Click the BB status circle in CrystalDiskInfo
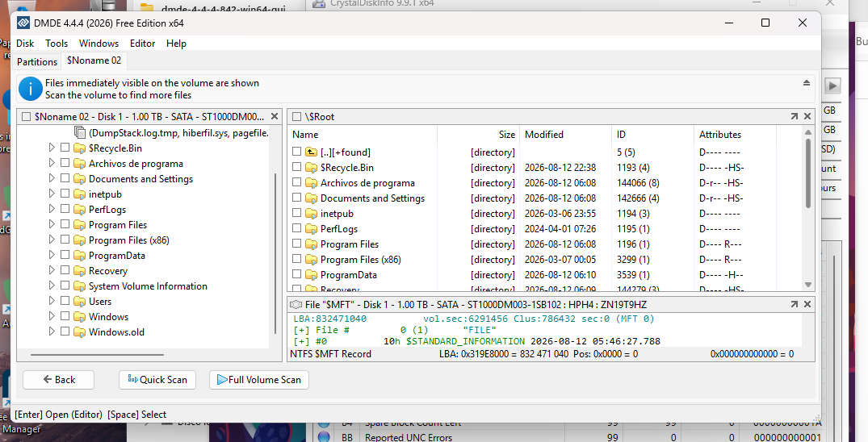Screen dimensions: 868x442 [x=323, y=437]
